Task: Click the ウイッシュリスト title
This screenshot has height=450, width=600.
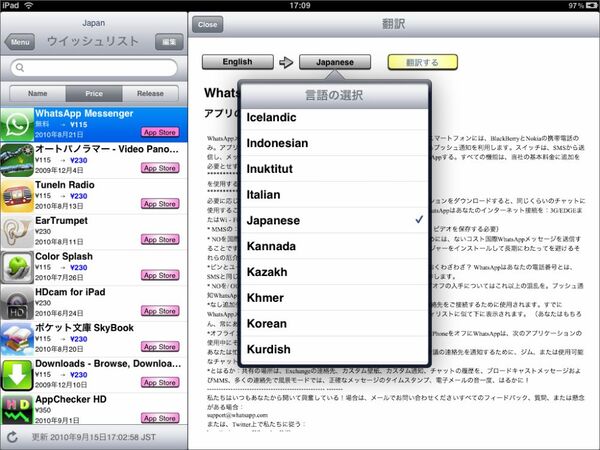Action: (93, 41)
